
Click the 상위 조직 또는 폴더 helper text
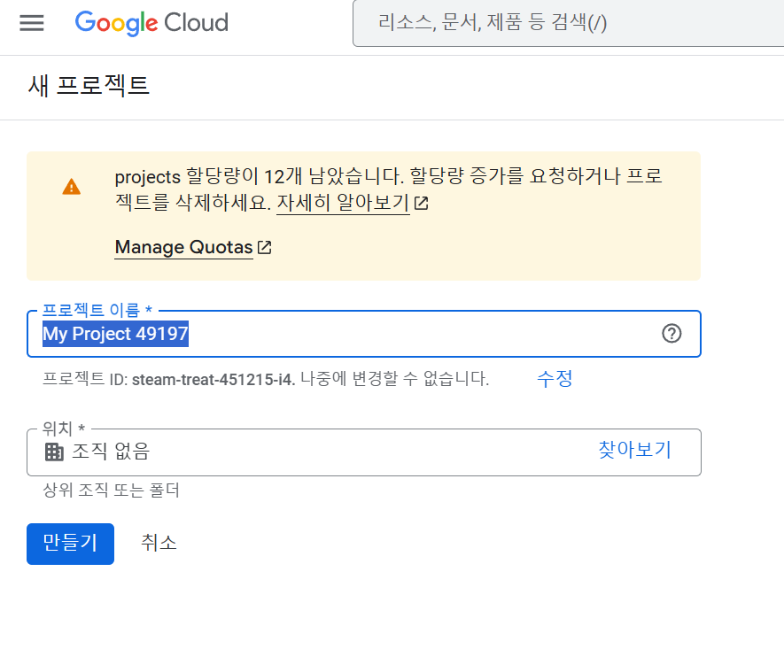point(111,490)
